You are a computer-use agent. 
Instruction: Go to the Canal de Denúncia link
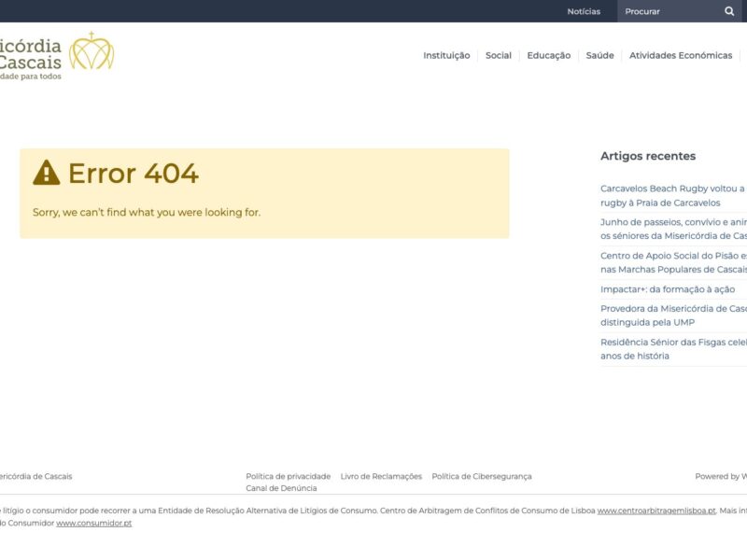[x=281, y=488]
